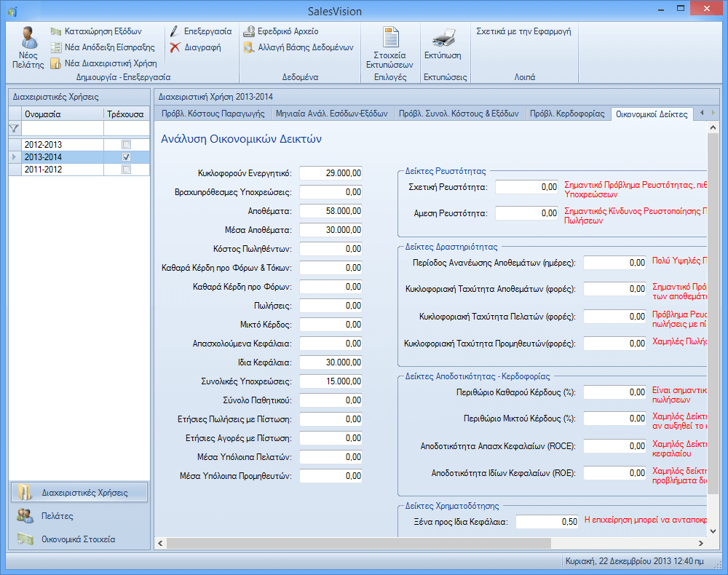Click the Διαγραφή red X icon
Screen dimensions: 728x575
tap(174, 47)
